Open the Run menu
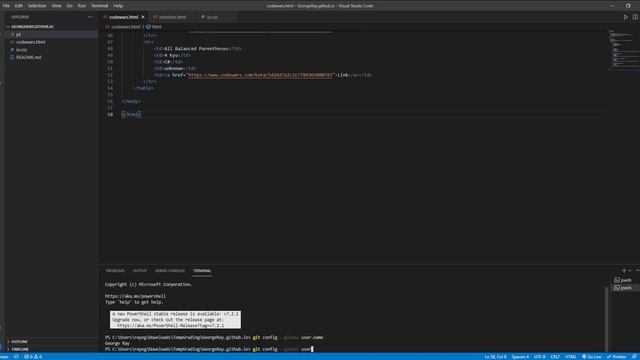Screen dimensions: 640x360 (x=82, y=6)
